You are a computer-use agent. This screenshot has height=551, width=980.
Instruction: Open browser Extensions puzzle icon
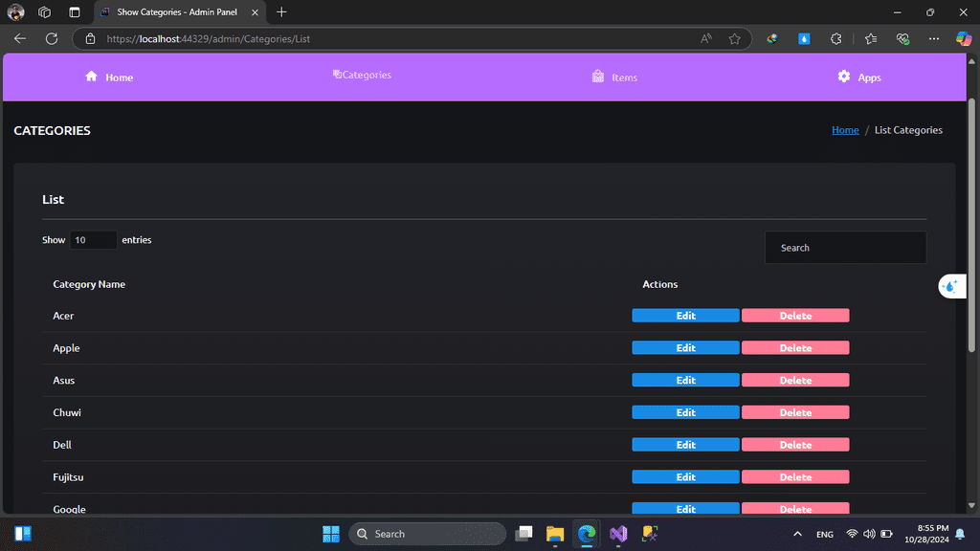[836, 38]
